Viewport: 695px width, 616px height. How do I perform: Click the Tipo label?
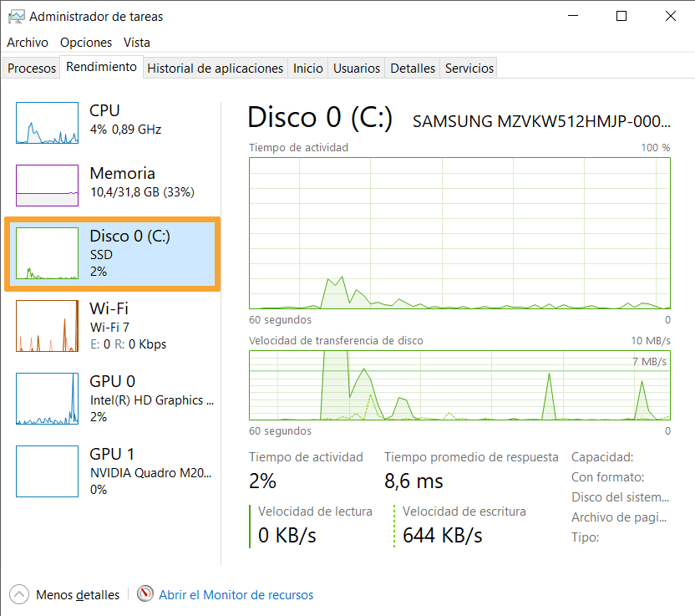(585, 537)
